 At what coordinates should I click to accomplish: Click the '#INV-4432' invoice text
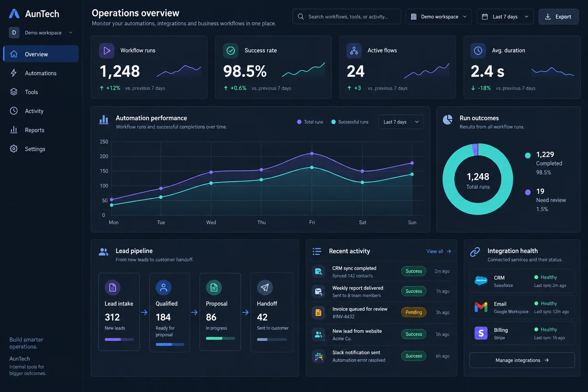click(x=343, y=317)
